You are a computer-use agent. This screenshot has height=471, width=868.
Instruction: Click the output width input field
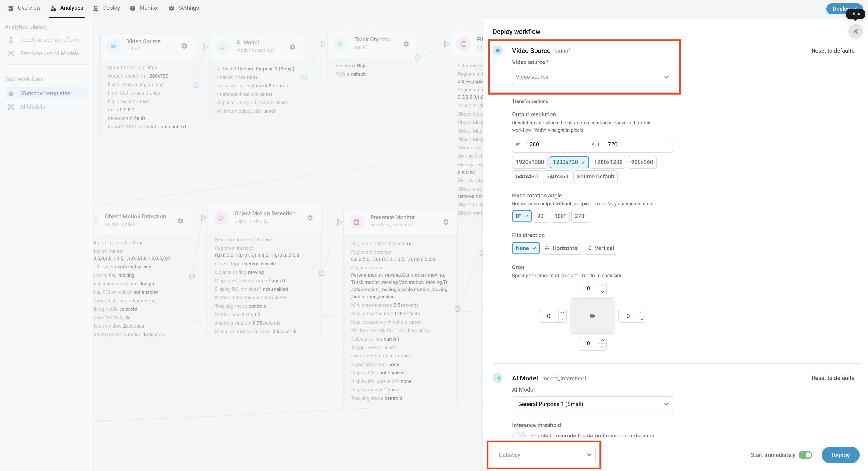556,144
